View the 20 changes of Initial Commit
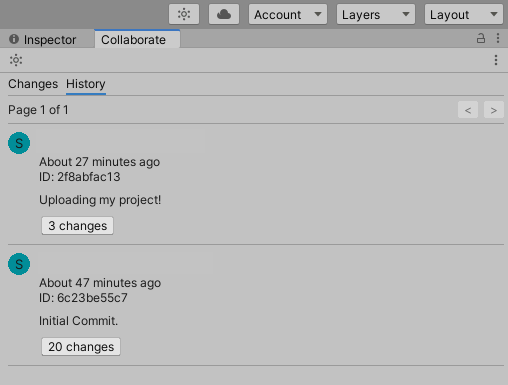 click(x=81, y=347)
